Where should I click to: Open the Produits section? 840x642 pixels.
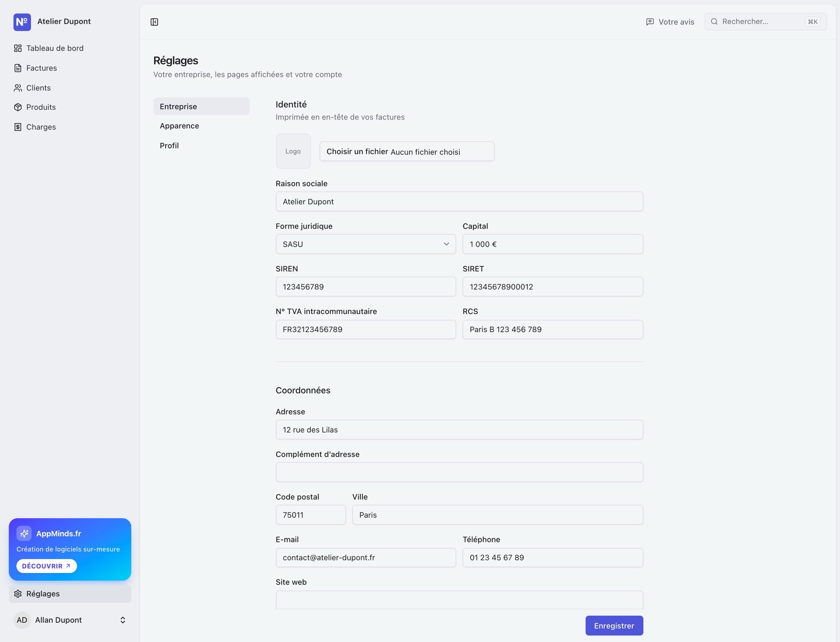pos(70,107)
